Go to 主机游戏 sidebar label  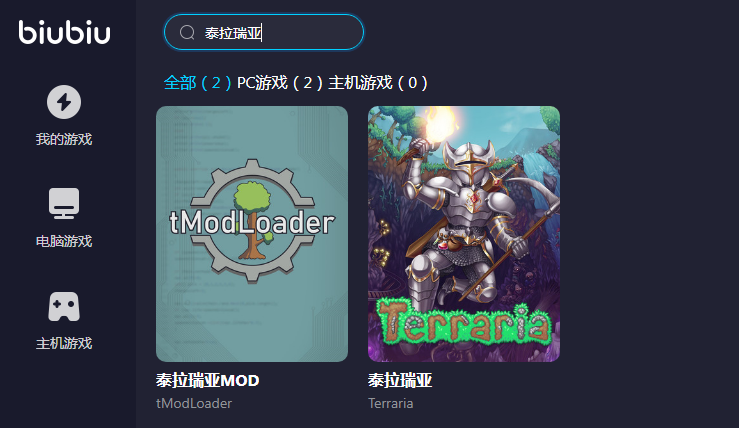coord(64,343)
